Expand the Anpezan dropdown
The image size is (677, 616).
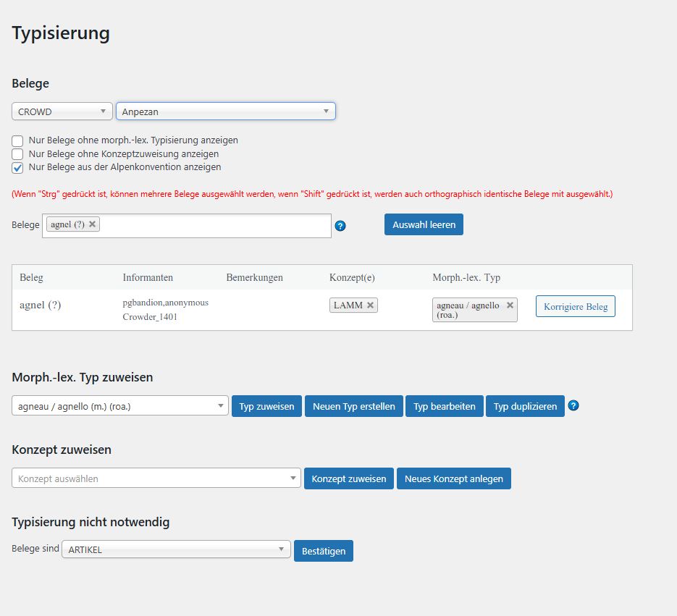point(225,111)
